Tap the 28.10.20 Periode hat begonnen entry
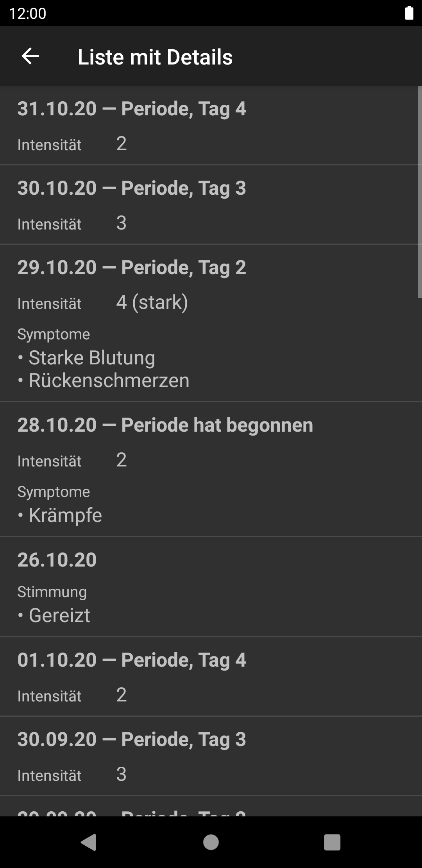 (x=165, y=425)
